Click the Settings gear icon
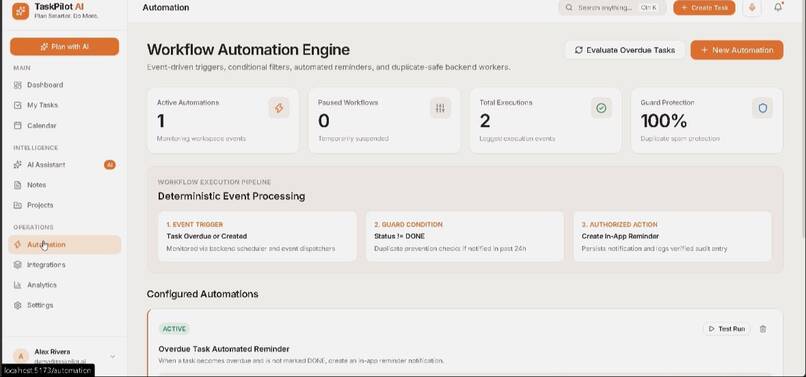This screenshot has height=377, width=806. pos(17,305)
